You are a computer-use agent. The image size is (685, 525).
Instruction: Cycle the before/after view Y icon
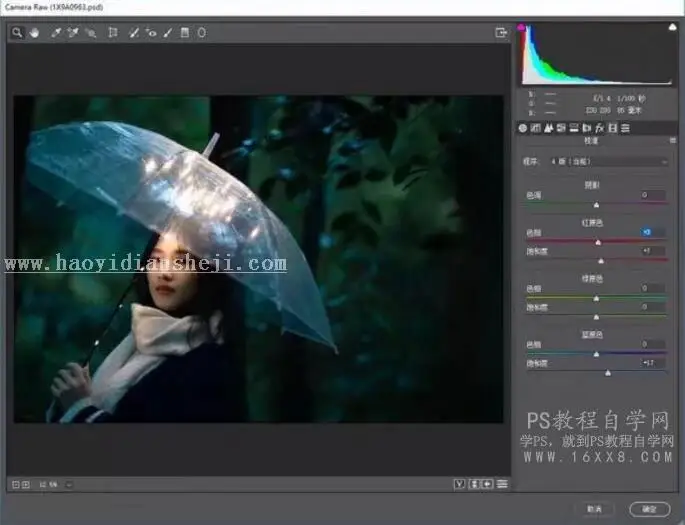(459, 484)
